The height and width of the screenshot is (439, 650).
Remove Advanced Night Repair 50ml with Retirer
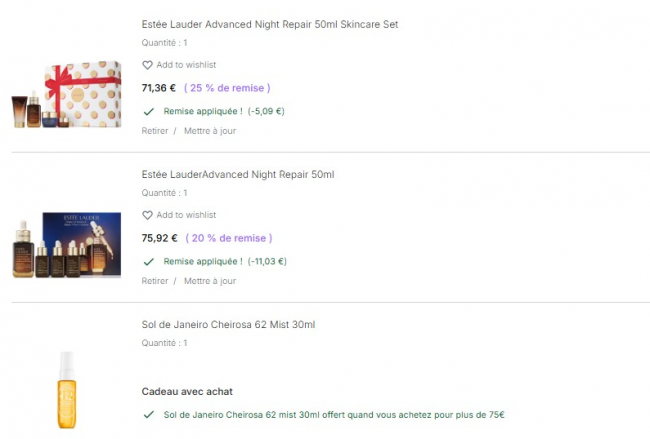coord(155,281)
